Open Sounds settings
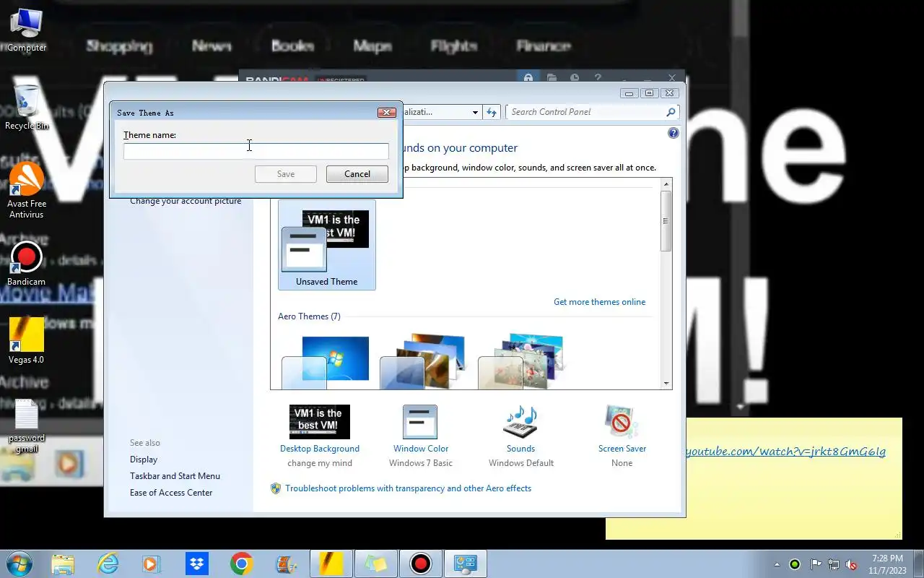The width and height of the screenshot is (924, 578). 520,436
